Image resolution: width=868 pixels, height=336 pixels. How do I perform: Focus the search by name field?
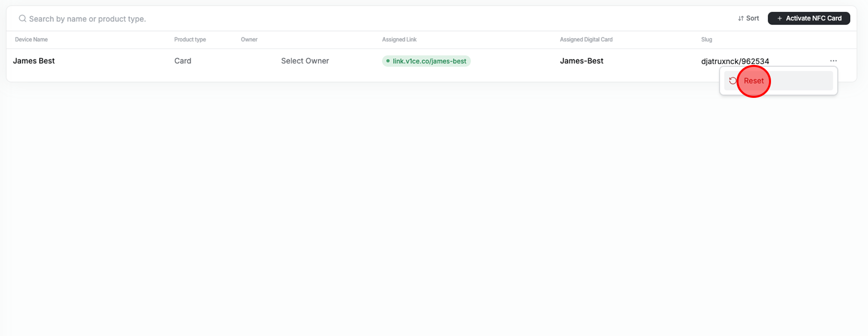87,19
